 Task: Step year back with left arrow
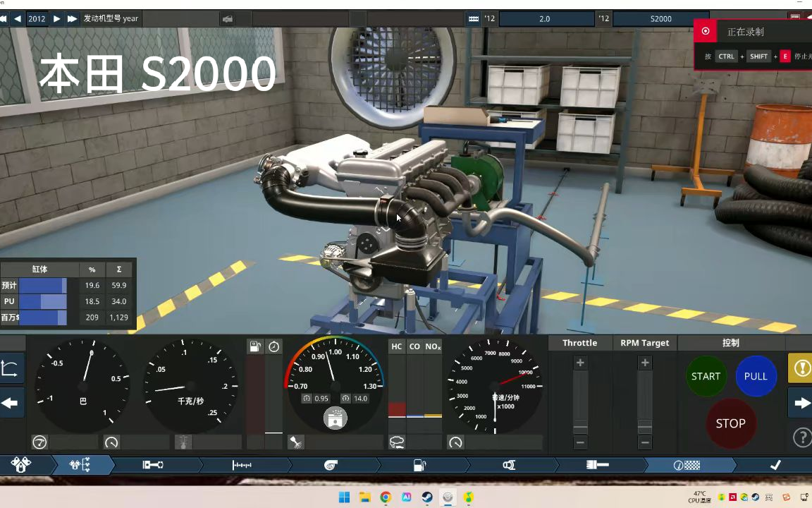[17, 18]
